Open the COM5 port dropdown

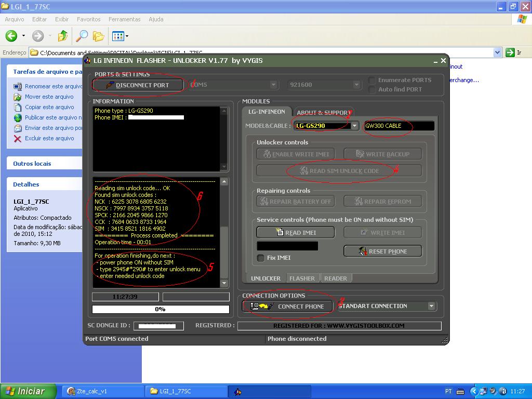click(x=273, y=85)
